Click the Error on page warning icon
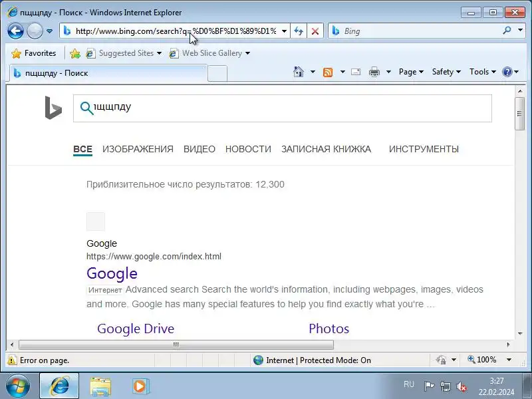Screen dimensions: 532x399 click(12, 360)
